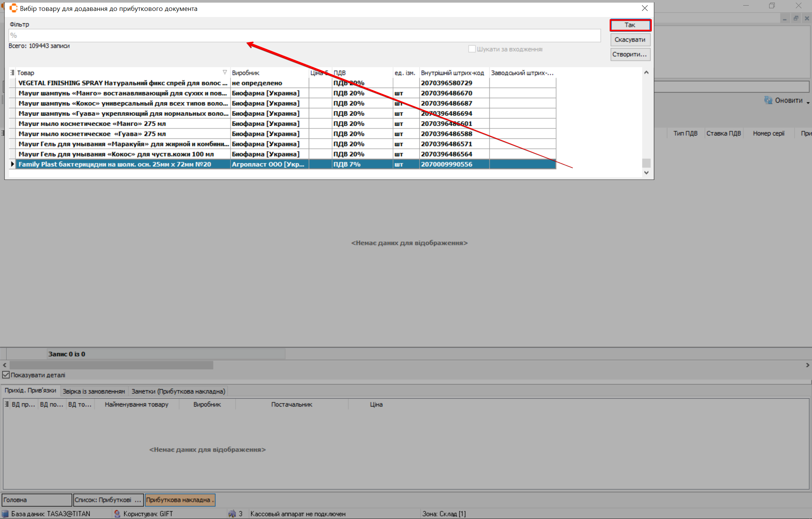Open the product grid column chooser icon

point(12,73)
